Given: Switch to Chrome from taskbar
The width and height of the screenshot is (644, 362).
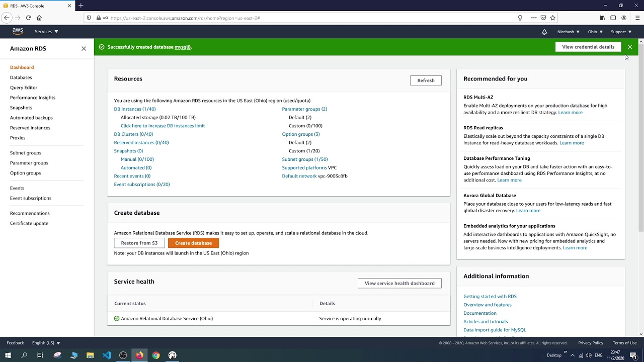Looking at the screenshot, I should 156,355.
